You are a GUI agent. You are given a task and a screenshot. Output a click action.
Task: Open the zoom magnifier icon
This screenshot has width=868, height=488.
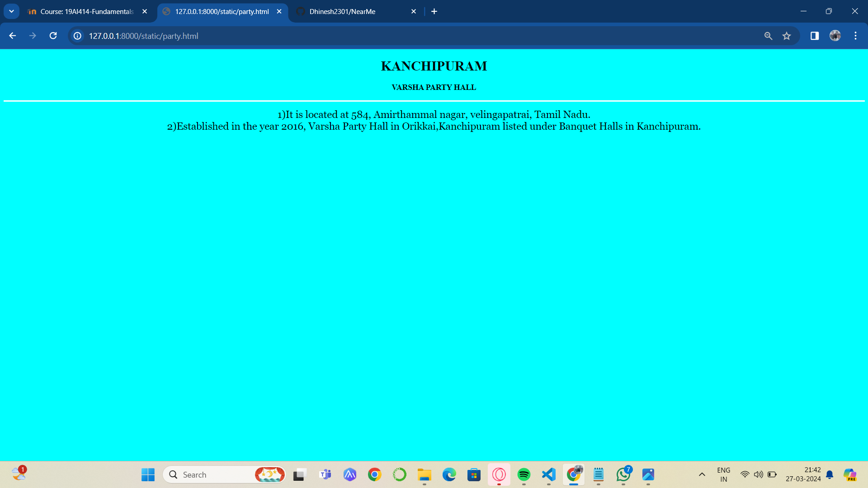(x=768, y=36)
